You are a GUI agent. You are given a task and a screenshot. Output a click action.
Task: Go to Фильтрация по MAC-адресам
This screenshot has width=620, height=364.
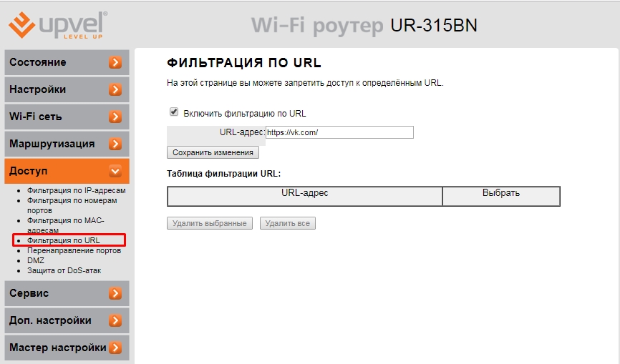tap(66, 225)
